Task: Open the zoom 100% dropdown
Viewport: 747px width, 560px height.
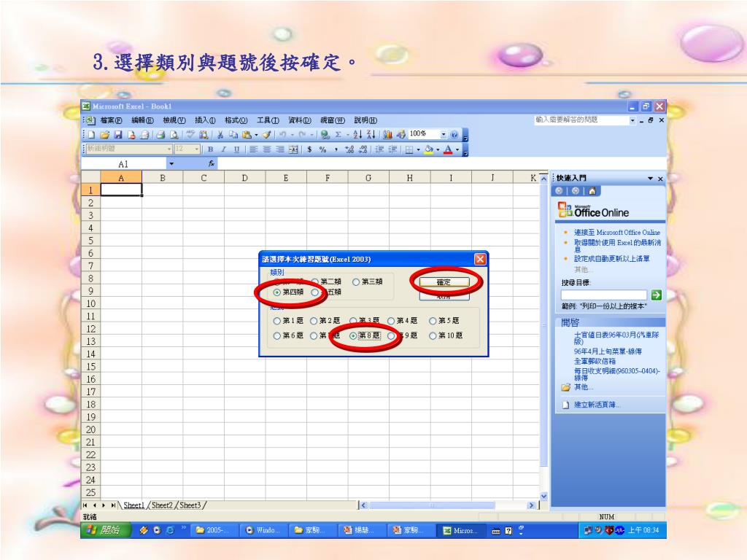Action: [444, 135]
